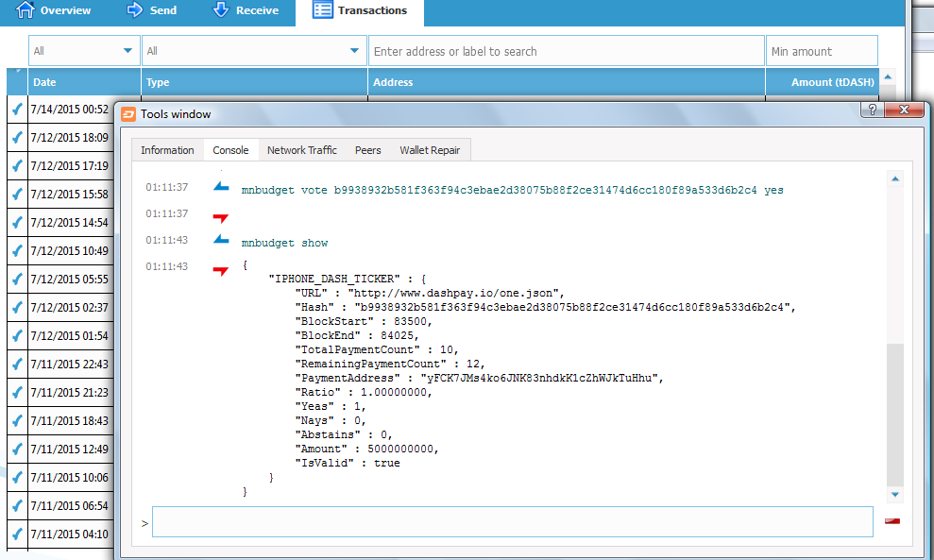The height and width of the screenshot is (560, 934).
Task: Click confirmed checkmark for 7/11/2015 06:54
Action: [17, 505]
